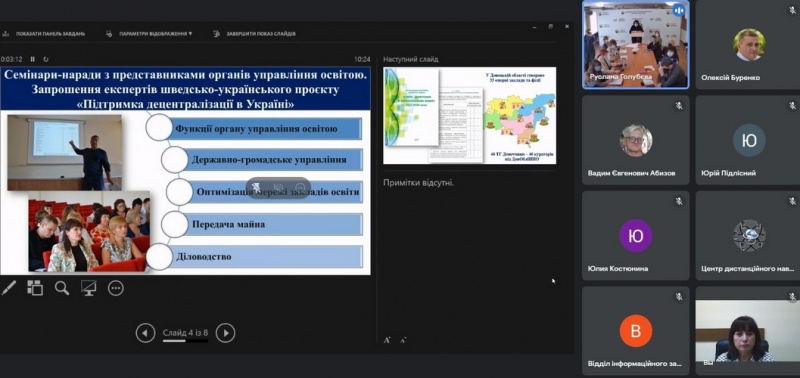Increase the notes text size
Image resolution: width=800 pixels, height=378 pixels.
click(387, 340)
